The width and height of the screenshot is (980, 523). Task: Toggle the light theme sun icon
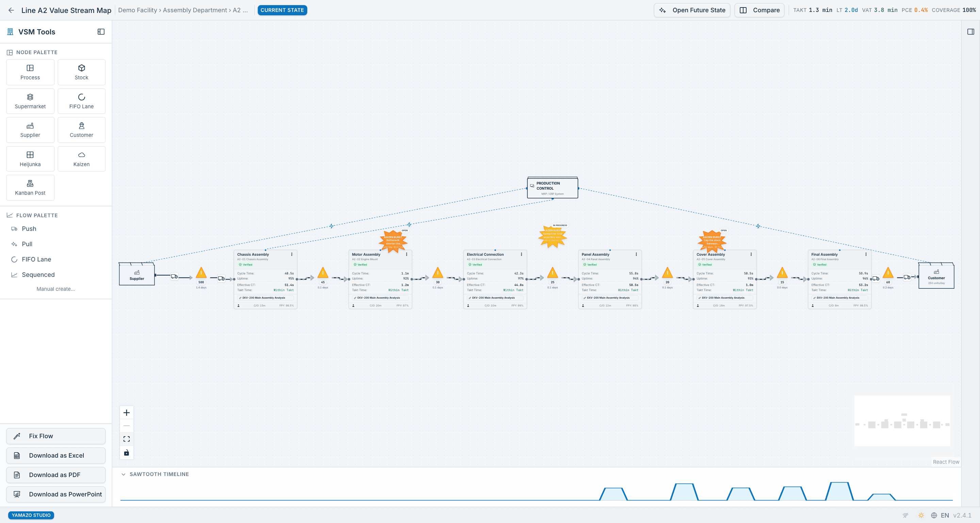click(x=921, y=516)
